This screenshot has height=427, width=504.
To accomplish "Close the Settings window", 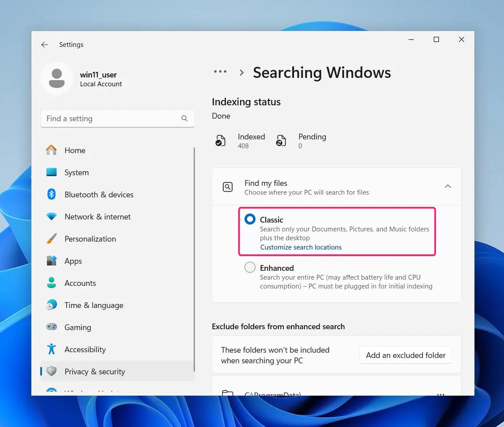I will pyautogui.click(x=462, y=39).
